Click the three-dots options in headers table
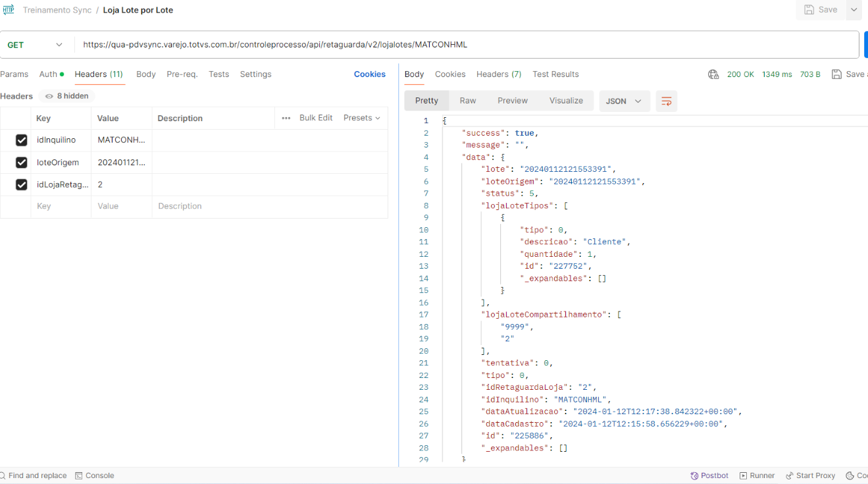Viewport: 868px width, 484px height. click(286, 118)
